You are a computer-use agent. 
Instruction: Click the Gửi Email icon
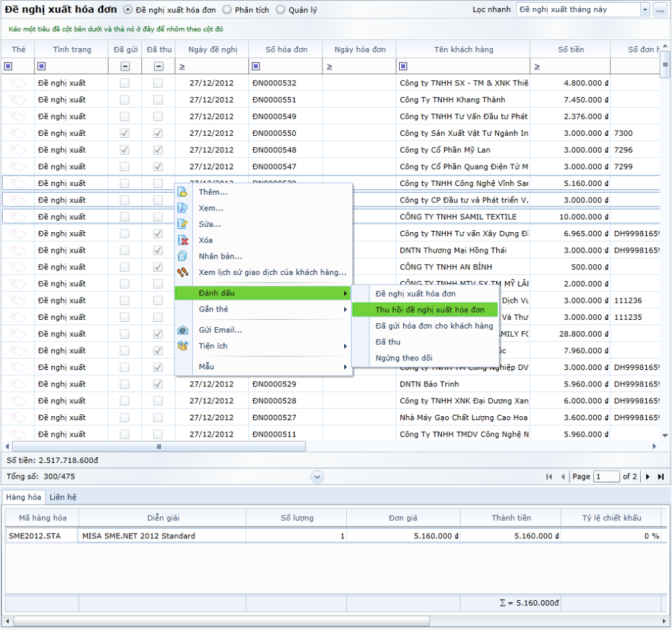point(182,330)
